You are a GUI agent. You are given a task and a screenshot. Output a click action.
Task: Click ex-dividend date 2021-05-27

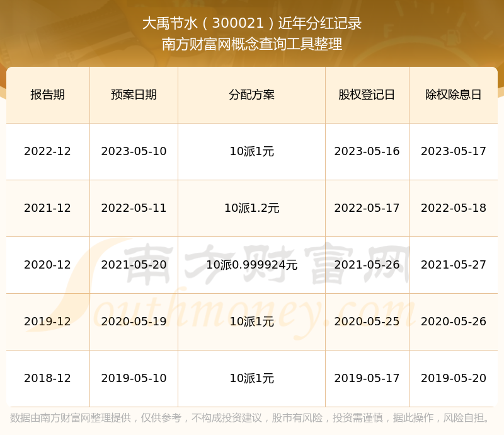(x=453, y=265)
